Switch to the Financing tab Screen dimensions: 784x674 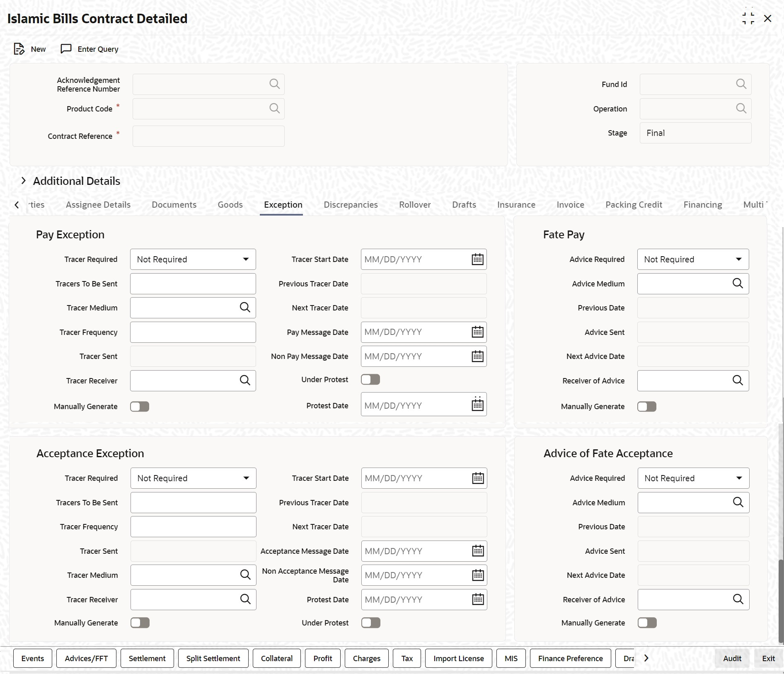(703, 205)
